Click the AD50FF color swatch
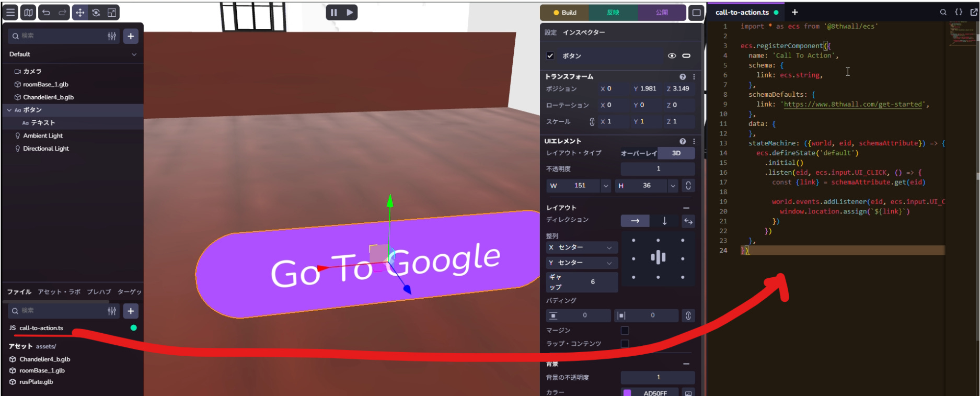The height and width of the screenshot is (396, 980). tap(627, 393)
